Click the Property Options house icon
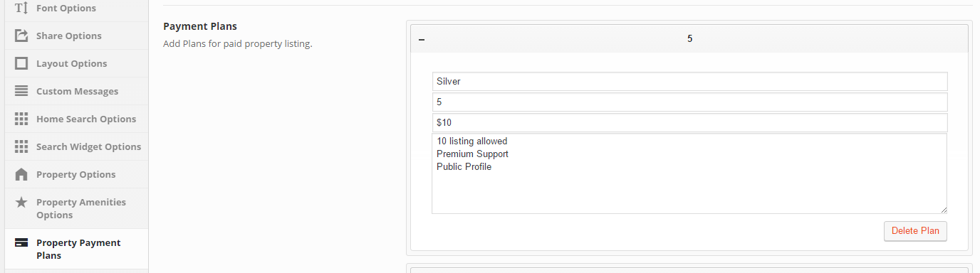 tap(21, 174)
